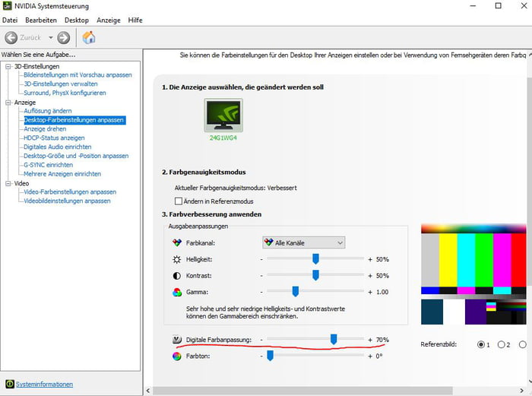Select Referenzbild option 2
This screenshot has width=532, height=396.
[x=502, y=344]
